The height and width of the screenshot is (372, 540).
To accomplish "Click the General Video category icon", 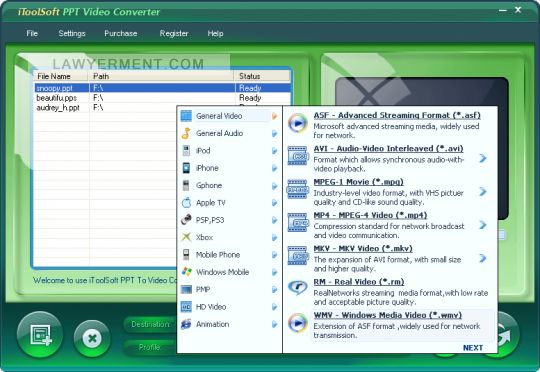I will (x=186, y=116).
